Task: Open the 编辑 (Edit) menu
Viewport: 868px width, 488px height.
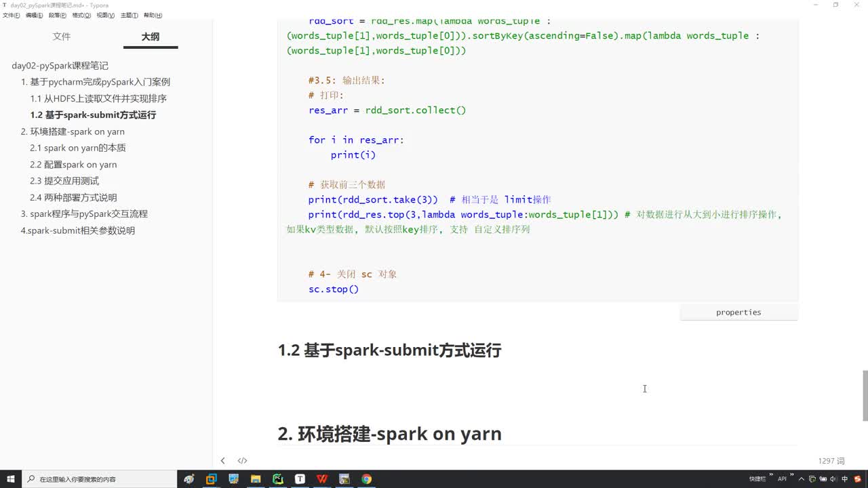Action: (x=34, y=15)
